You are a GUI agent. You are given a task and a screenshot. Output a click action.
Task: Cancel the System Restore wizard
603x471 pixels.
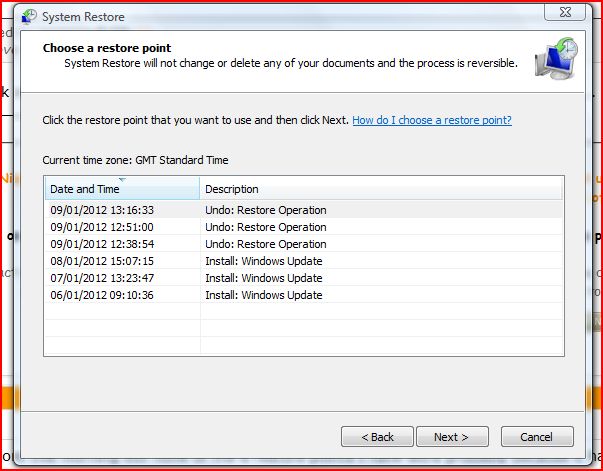coord(537,437)
